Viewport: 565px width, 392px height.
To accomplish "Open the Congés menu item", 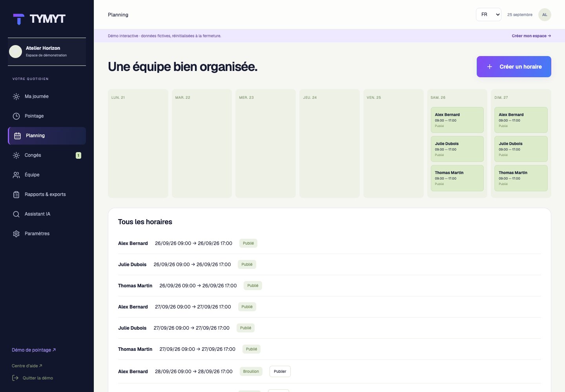I will (x=47, y=155).
